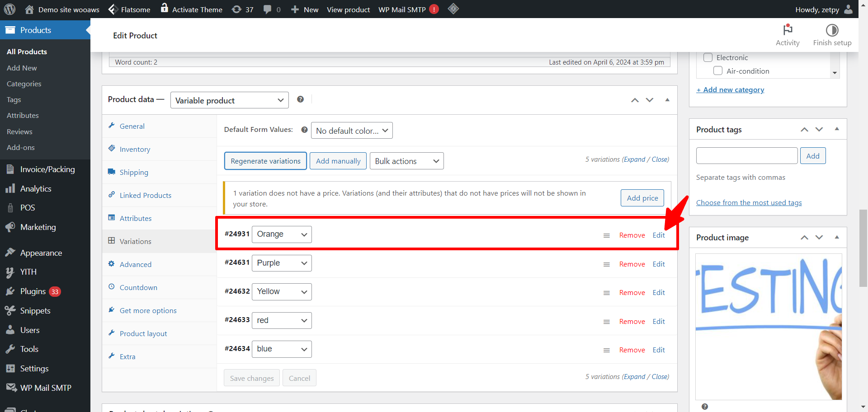Click the Invoice/Packing sidebar icon
868x412 pixels.
10,169
